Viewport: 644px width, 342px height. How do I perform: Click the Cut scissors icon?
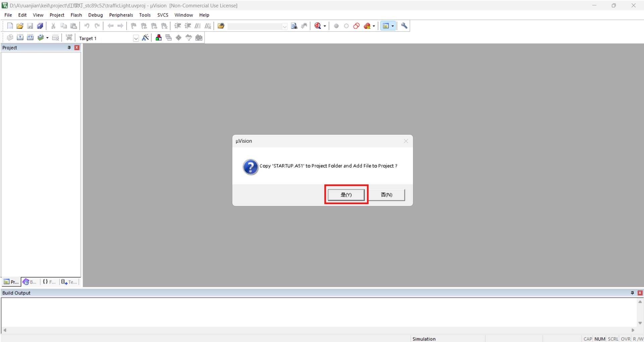(53, 26)
